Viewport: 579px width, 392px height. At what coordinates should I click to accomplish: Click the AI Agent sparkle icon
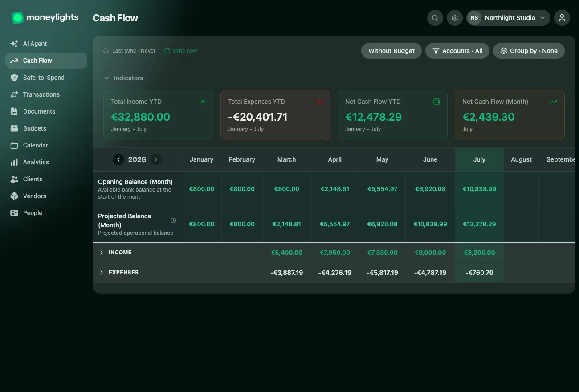pyautogui.click(x=14, y=44)
